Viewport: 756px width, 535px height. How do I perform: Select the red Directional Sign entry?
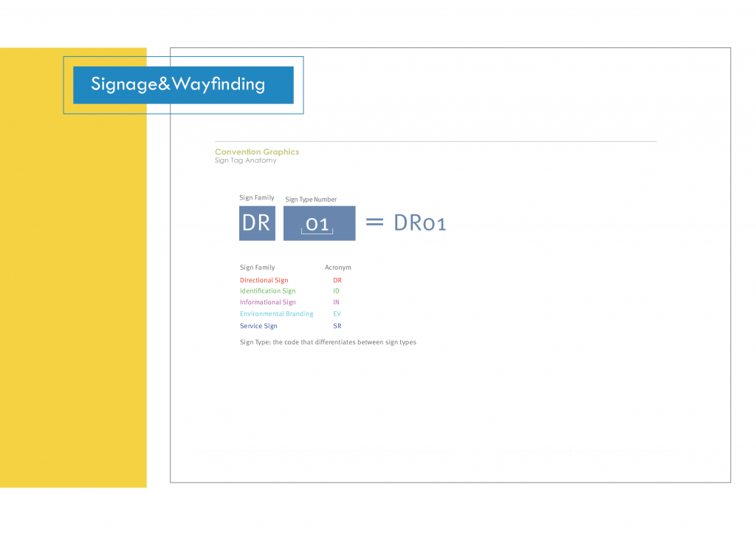point(264,281)
